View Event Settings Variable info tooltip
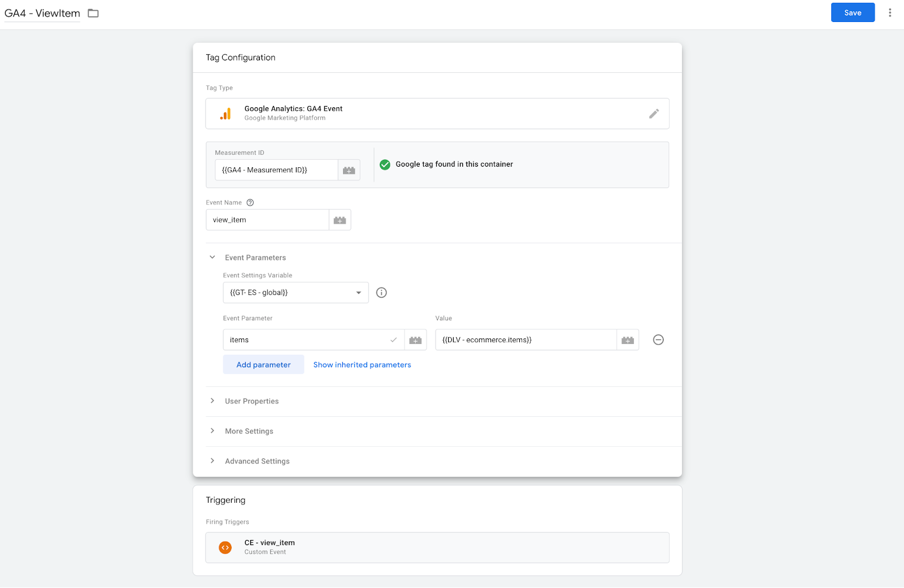The height and width of the screenshot is (588, 904). pos(381,293)
